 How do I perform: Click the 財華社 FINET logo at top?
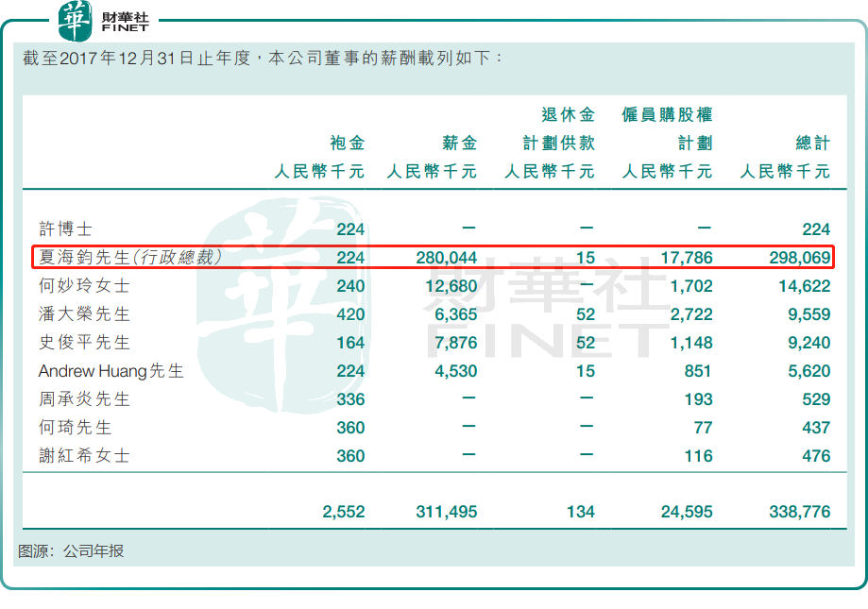(x=104, y=21)
